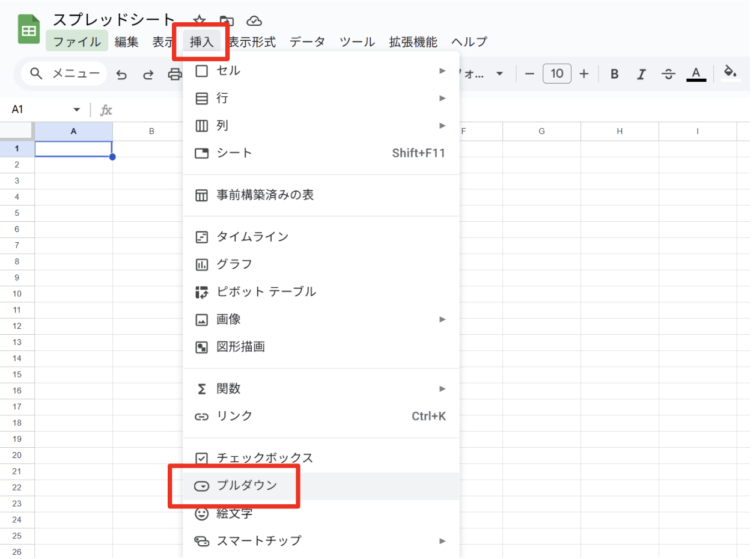Viewport: 756px width, 559px height.
Task: Open the print dialog
Action: 175,73
